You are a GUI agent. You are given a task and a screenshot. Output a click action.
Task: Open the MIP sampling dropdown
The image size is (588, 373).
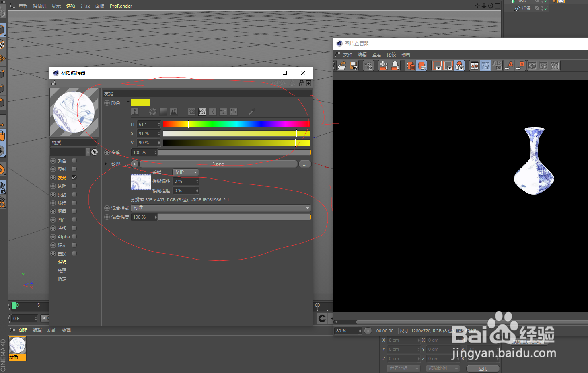click(x=185, y=172)
